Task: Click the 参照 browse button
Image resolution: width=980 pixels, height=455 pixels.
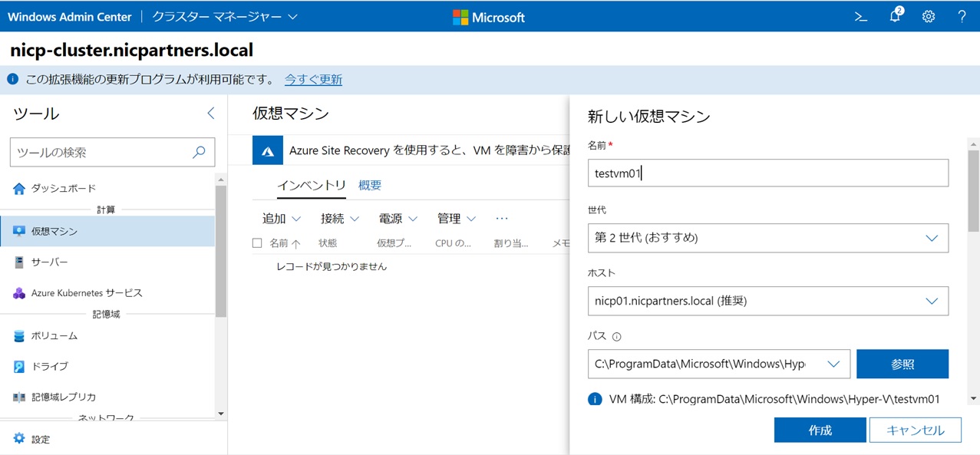Action: click(902, 364)
